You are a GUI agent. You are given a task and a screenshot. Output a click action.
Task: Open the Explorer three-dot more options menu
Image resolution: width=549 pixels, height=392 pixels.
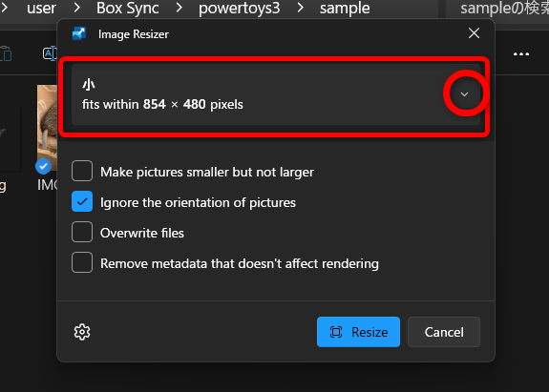(x=521, y=54)
